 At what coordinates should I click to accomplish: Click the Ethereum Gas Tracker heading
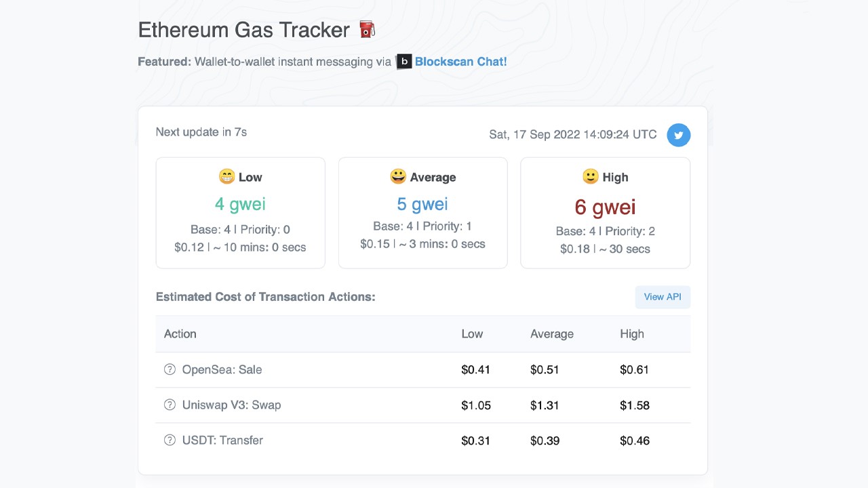(243, 30)
